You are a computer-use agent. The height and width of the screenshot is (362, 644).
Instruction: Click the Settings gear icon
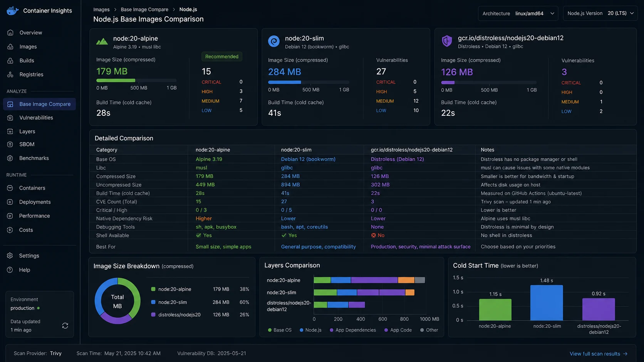[10, 256]
